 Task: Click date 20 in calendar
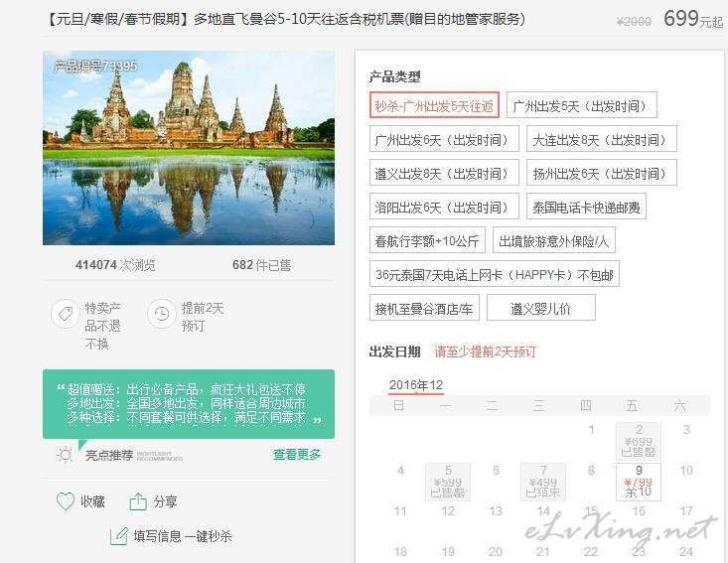click(496, 551)
